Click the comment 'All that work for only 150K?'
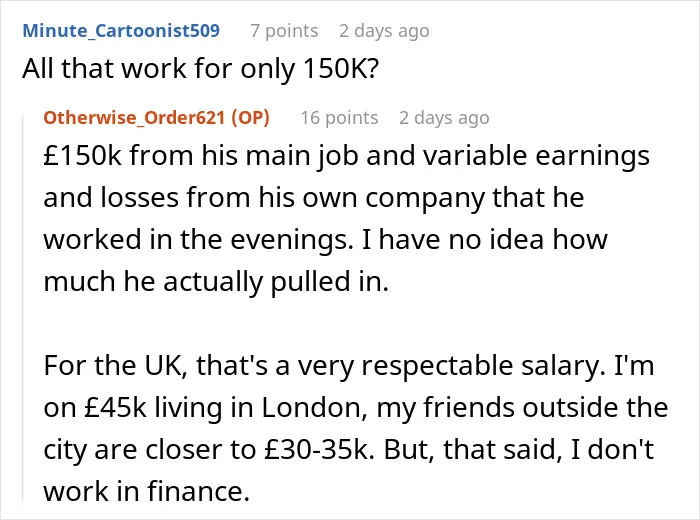 (x=200, y=69)
